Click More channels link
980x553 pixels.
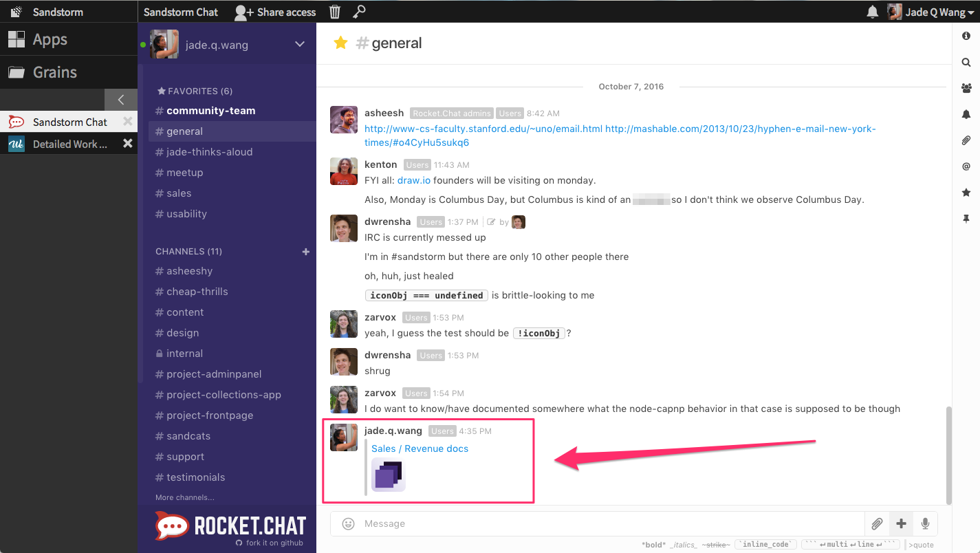[185, 497]
